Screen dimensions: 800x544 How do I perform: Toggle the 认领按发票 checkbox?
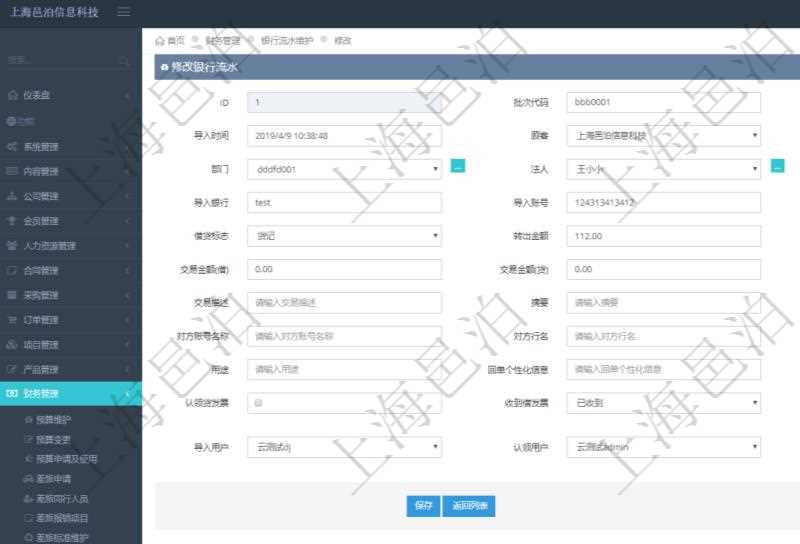click(259, 403)
